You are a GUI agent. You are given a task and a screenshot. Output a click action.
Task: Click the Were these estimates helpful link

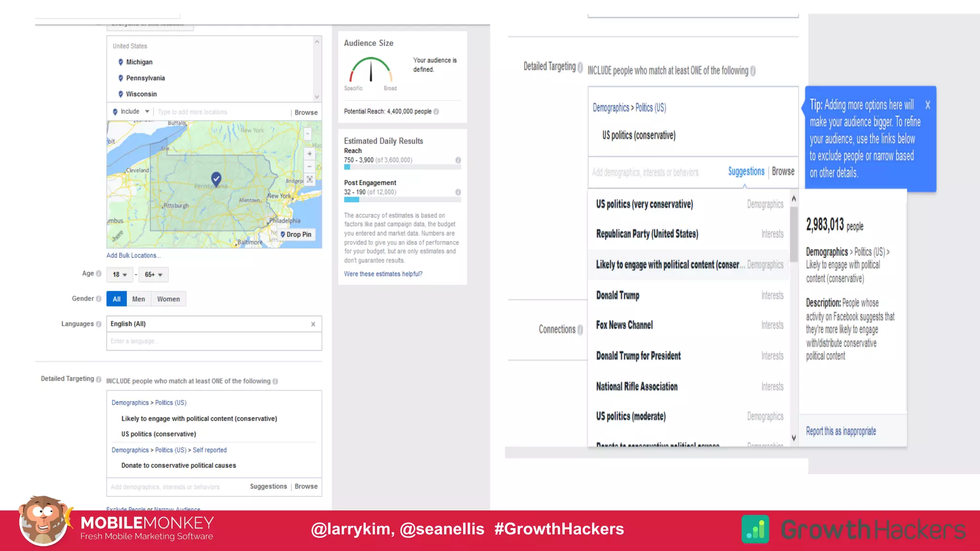pos(383,274)
